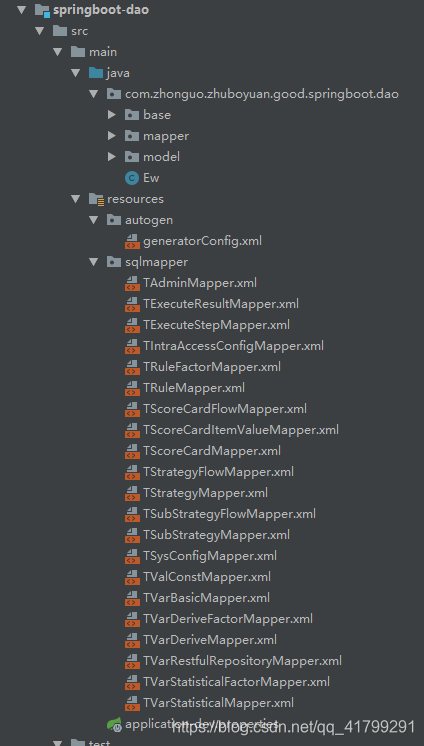Select the mapper package label
Viewport: 424px width, 746px height.
(x=166, y=136)
